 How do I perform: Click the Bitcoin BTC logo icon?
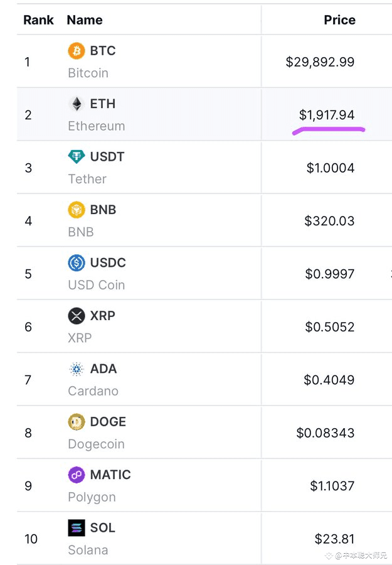pos(76,51)
